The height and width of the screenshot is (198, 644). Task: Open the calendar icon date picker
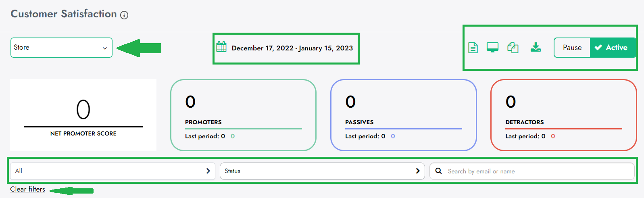click(221, 47)
